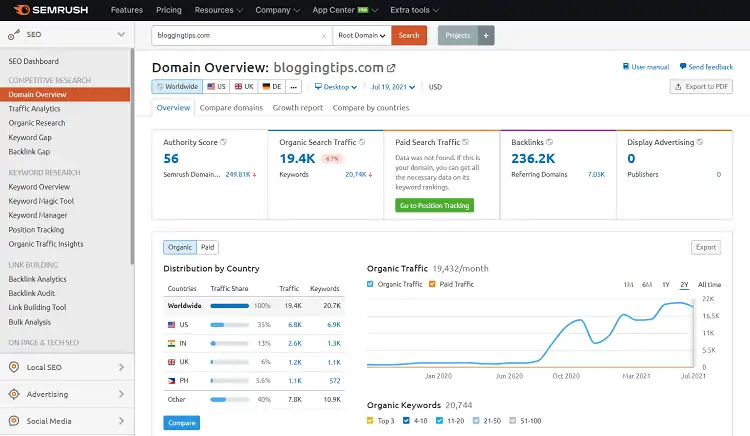The image size is (750, 436).
Task: Click the India flag in country table
Action: (x=171, y=343)
